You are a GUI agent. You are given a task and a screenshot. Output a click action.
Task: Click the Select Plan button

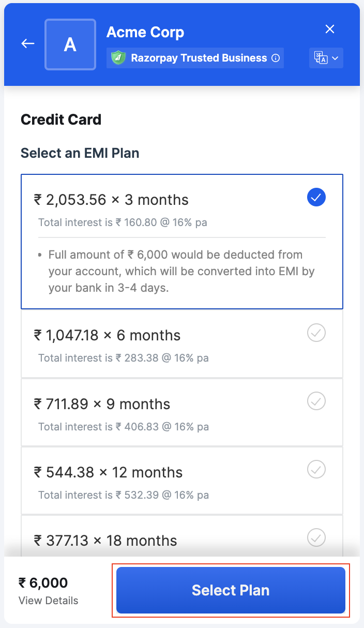pos(231,590)
